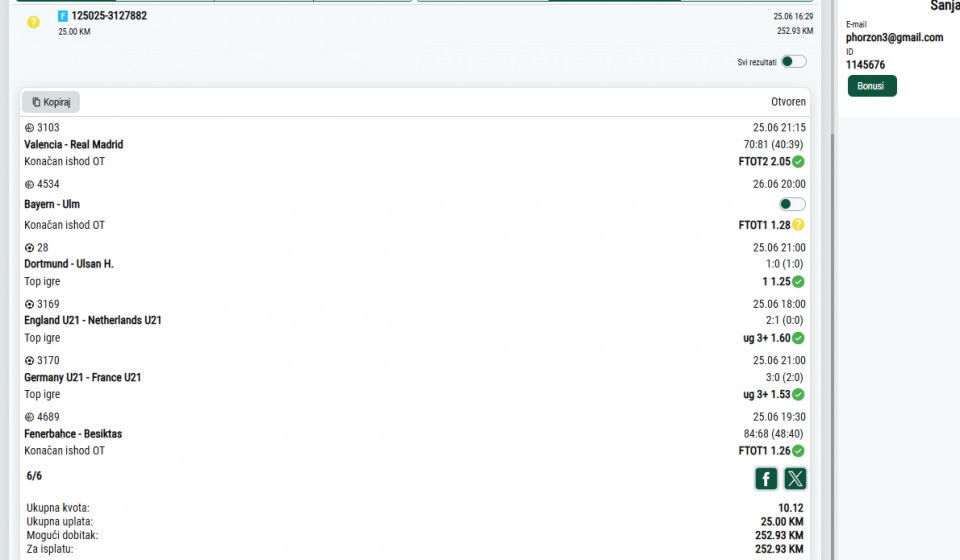The image size is (960, 560).
Task: Click the date 26.06 20:00
Action: click(779, 184)
